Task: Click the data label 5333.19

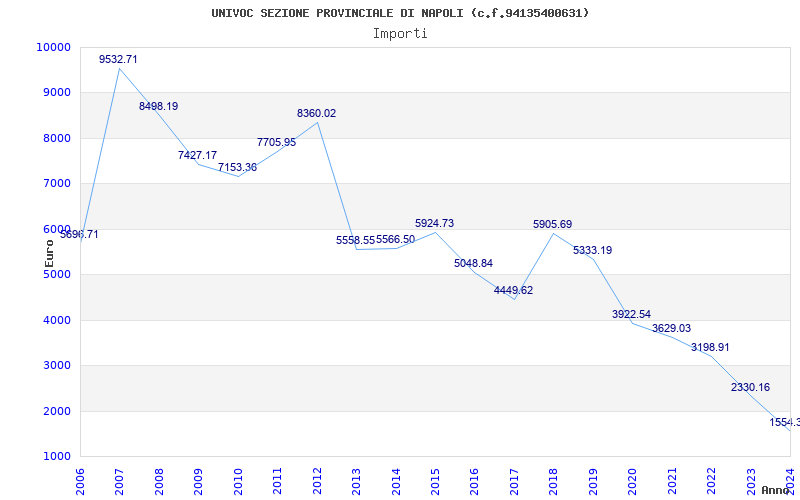Action: pos(593,250)
